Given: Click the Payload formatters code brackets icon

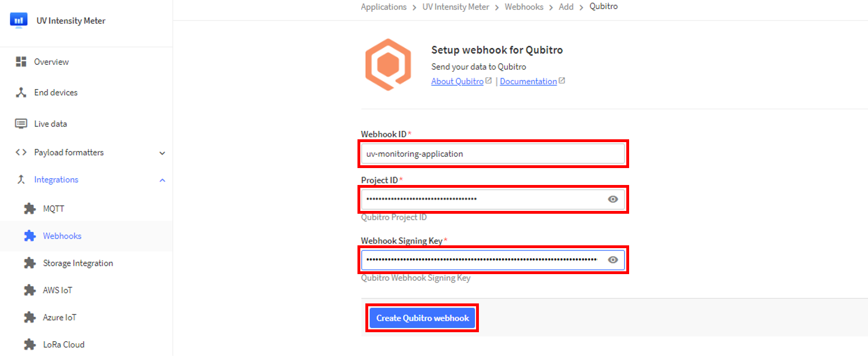Looking at the screenshot, I should 21,152.
